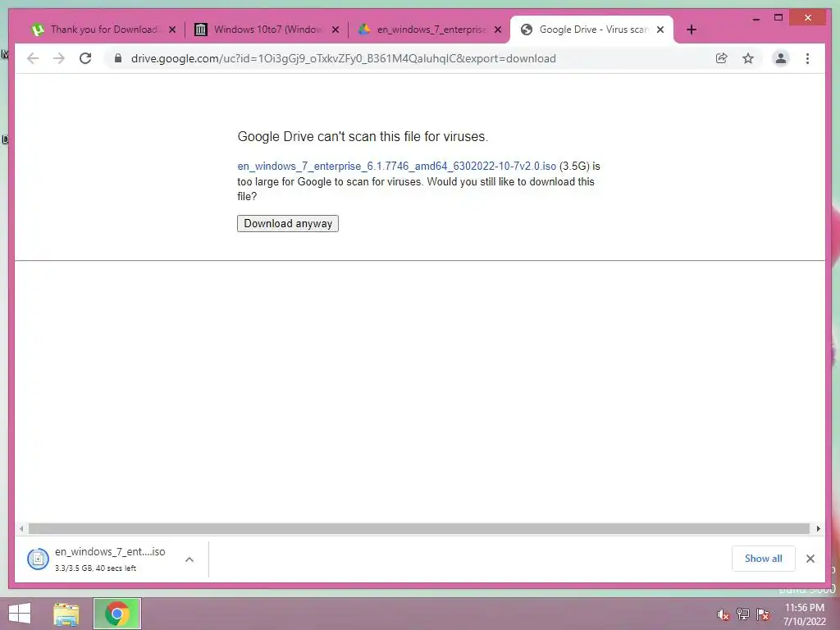Viewport: 840px width, 630px height.
Task: Bookmark this page with the star icon
Action: click(748, 58)
